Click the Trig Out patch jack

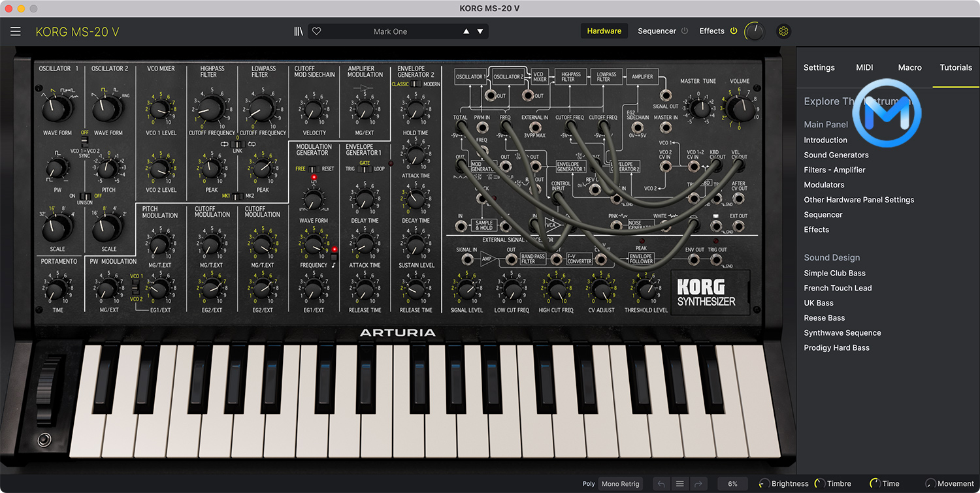717,259
